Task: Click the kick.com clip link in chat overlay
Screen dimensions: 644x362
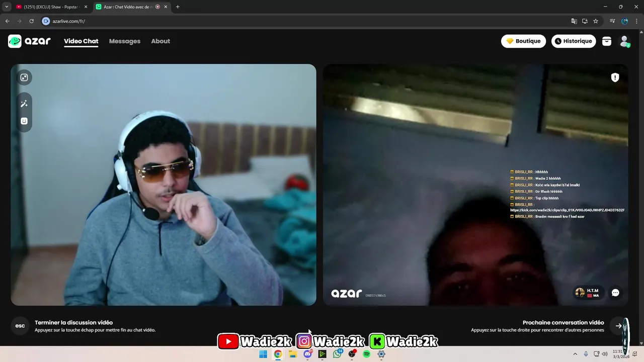Action: (x=568, y=210)
